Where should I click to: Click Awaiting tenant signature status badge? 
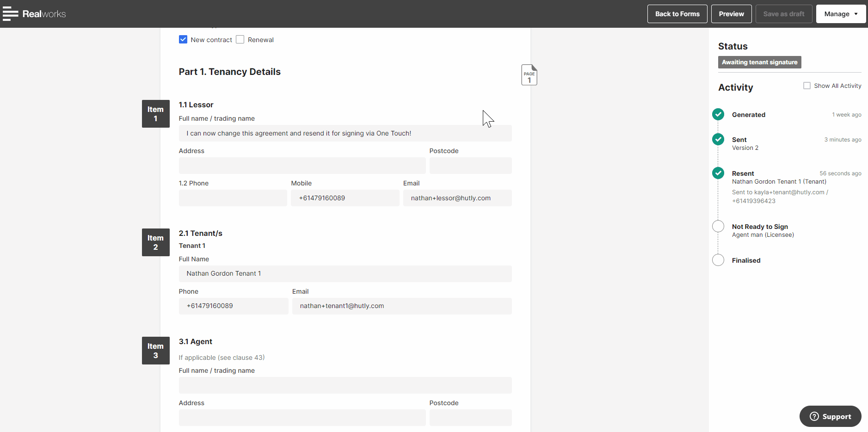click(759, 62)
